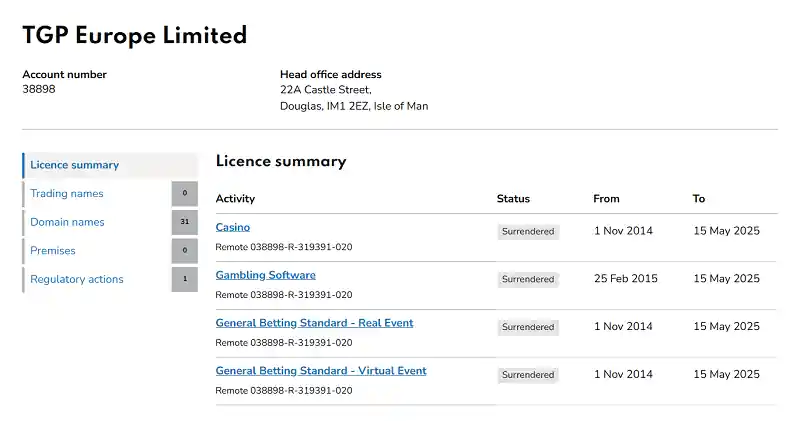The image size is (800, 421).
Task: Click the TGP Europe Limited heading
Action: 135,36
